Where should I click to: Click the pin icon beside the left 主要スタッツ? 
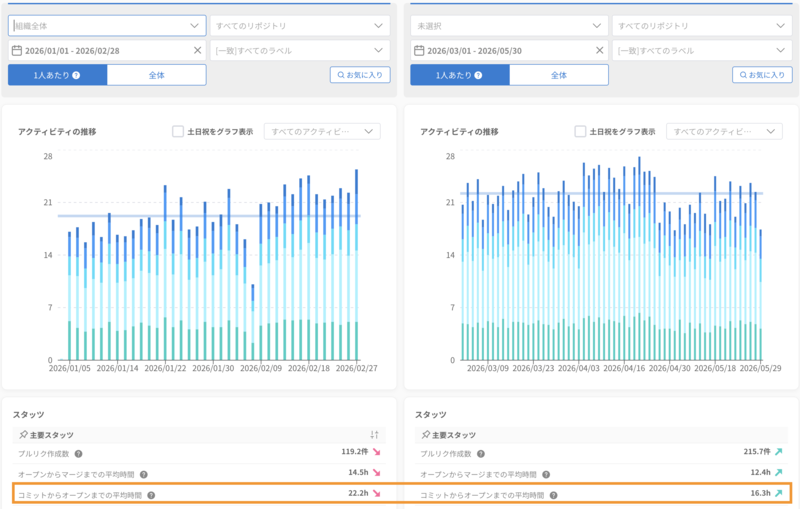click(x=23, y=435)
